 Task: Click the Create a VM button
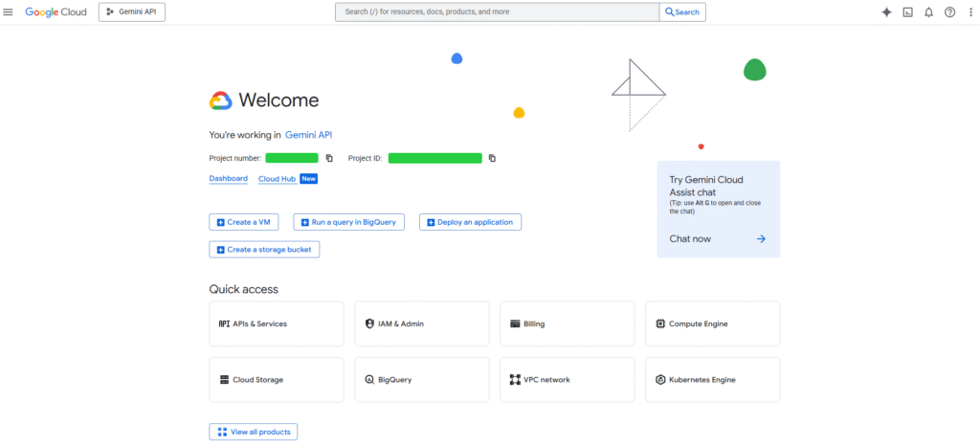coord(244,222)
